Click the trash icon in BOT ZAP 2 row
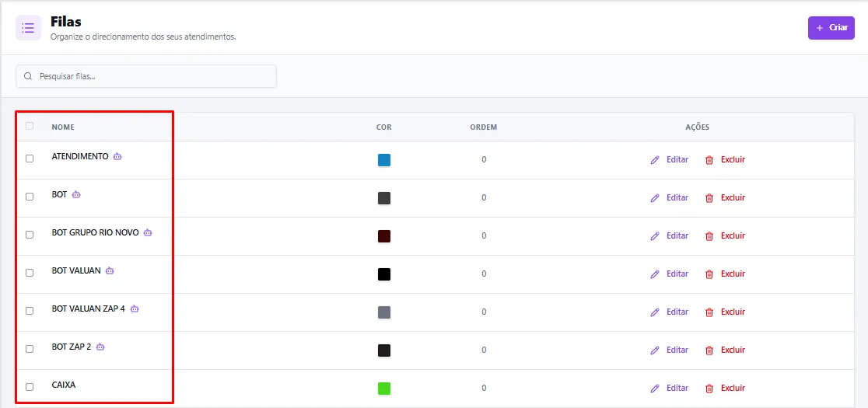 709,350
